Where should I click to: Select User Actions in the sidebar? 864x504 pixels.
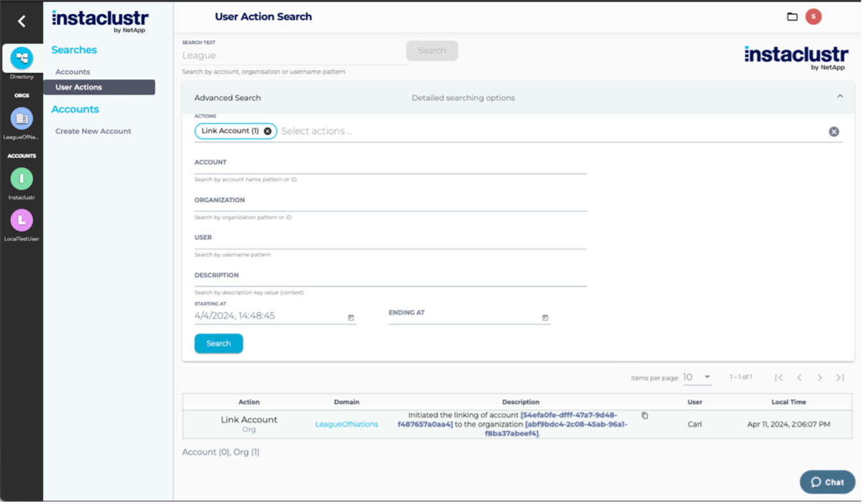(99, 87)
